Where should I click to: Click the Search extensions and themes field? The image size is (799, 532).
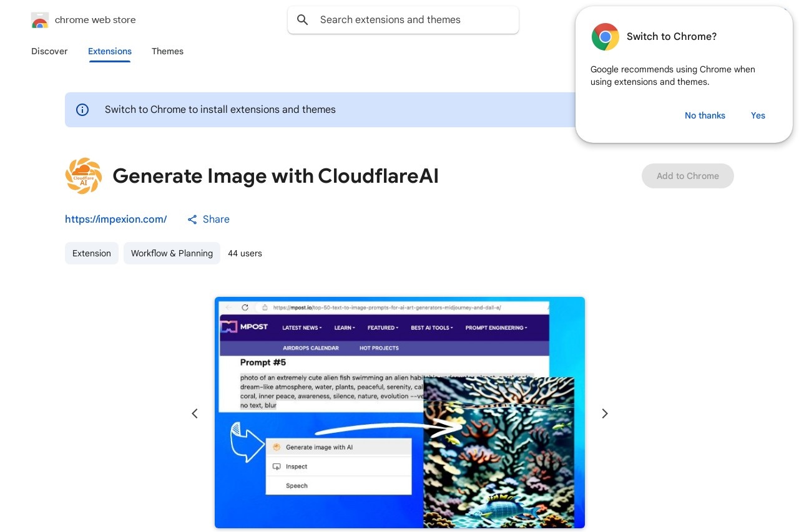click(403, 20)
